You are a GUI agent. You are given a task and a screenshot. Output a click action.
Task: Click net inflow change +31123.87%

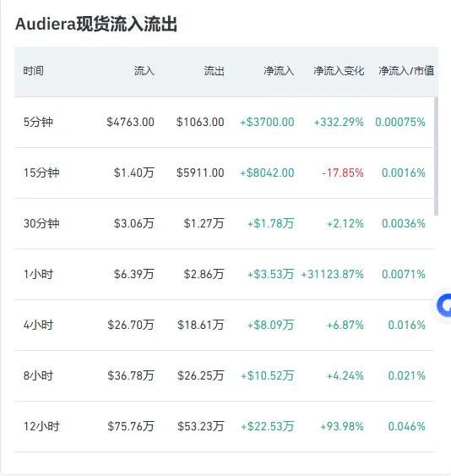[333, 274]
